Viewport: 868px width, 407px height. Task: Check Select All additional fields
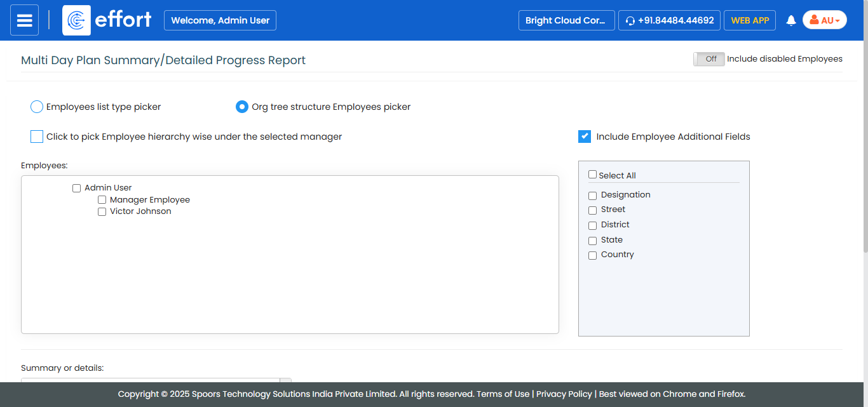593,175
